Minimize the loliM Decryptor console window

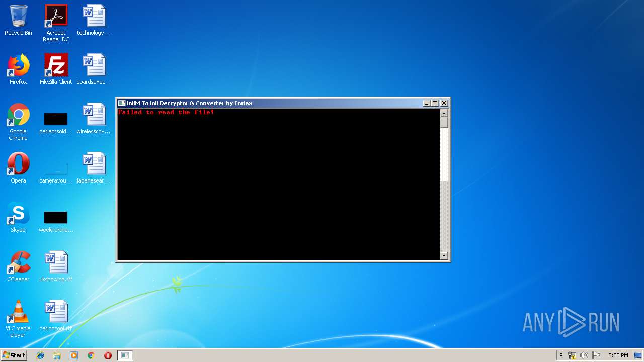tap(427, 103)
